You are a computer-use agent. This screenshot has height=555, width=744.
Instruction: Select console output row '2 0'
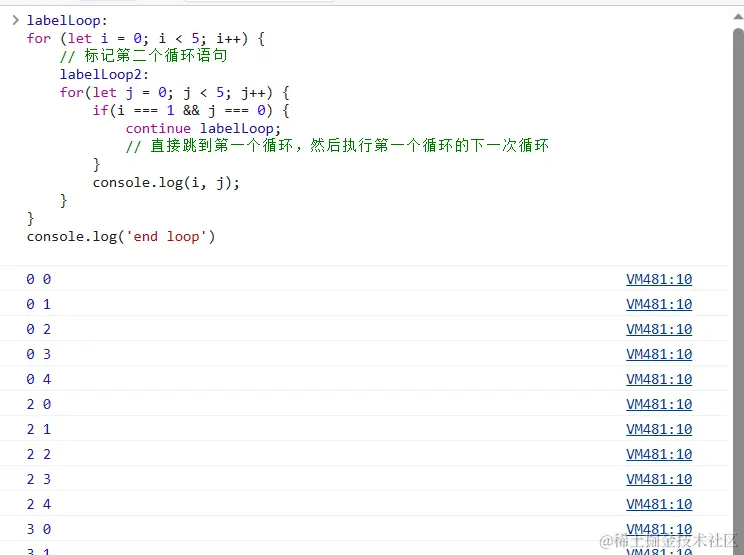364,404
